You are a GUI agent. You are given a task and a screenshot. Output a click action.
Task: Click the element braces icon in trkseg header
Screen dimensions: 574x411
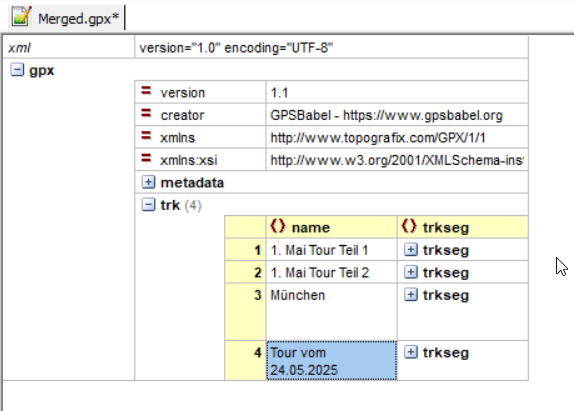click(x=409, y=226)
